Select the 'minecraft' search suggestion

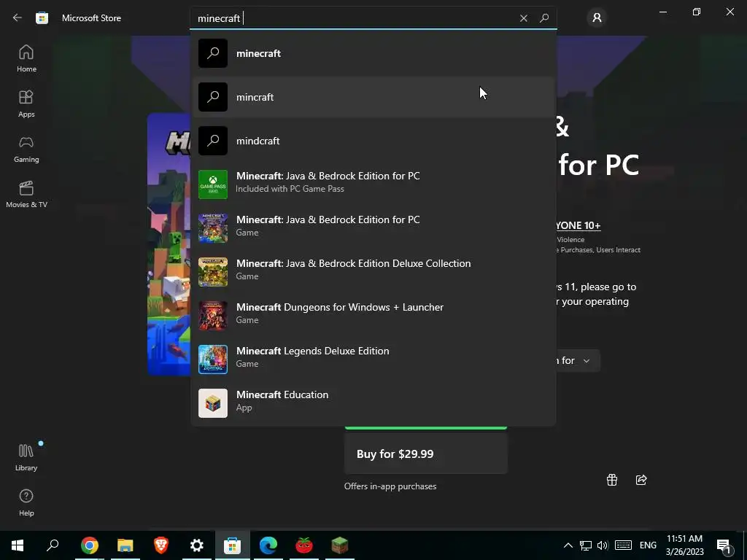[373, 53]
